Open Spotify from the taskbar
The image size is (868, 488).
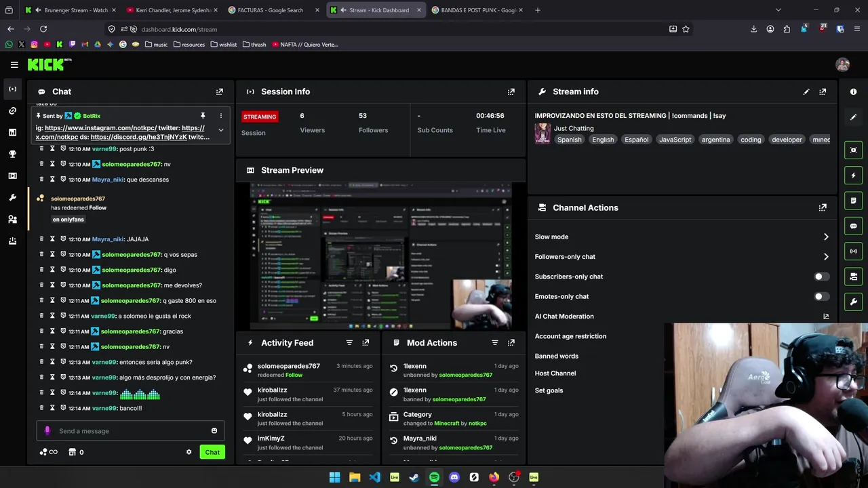[434, 477]
